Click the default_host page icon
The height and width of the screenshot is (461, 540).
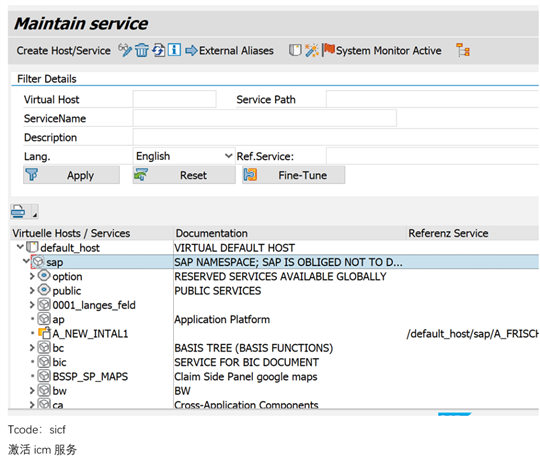tap(32, 247)
